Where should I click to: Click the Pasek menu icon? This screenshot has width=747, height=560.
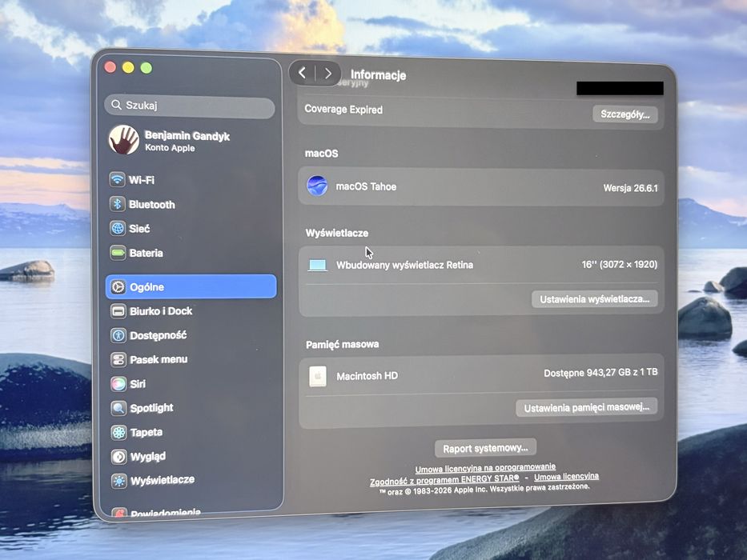118,359
